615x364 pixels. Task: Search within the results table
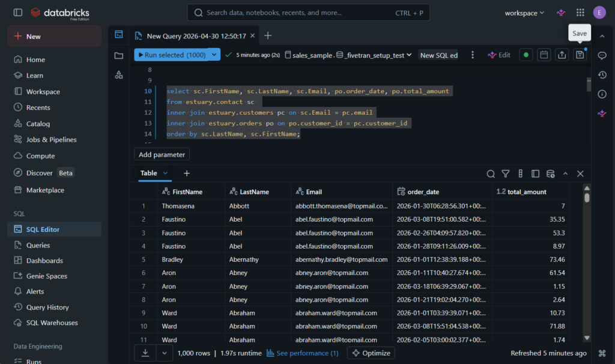490,174
